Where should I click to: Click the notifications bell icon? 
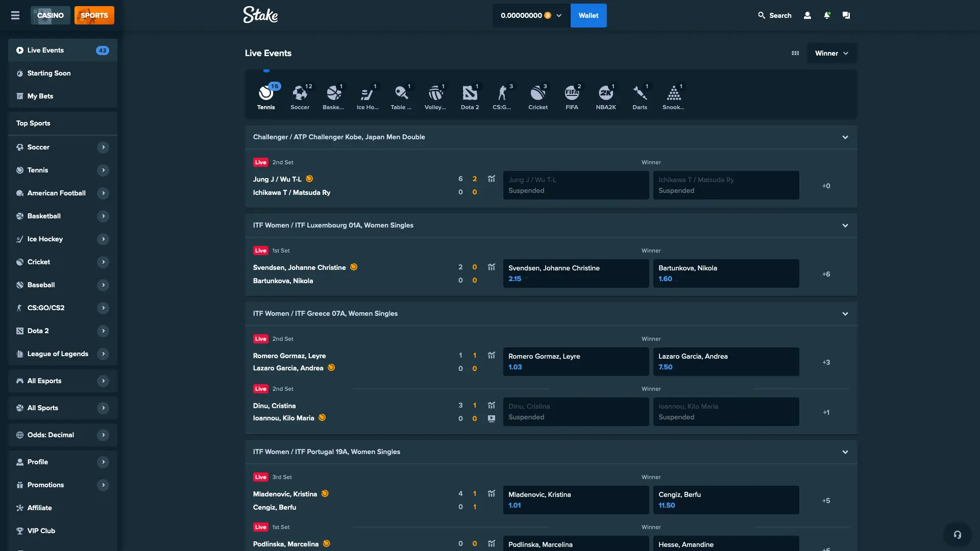[x=827, y=15]
